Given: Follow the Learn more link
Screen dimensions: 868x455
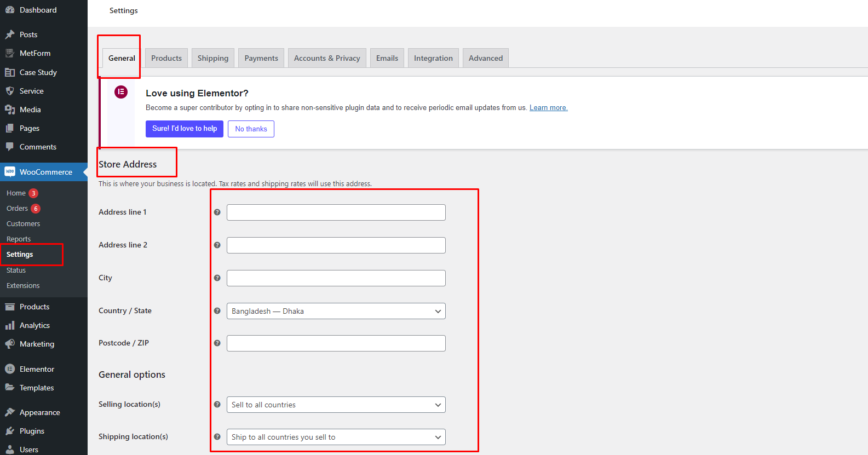Looking at the screenshot, I should tap(548, 108).
